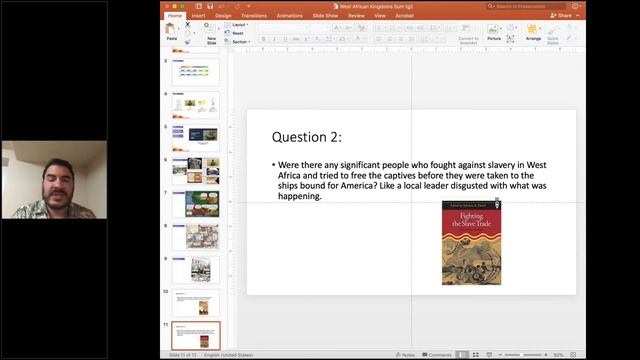640x360 pixels.
Task: Collapse the ribbon with the chevron
Action: click(x=578, y=16)
